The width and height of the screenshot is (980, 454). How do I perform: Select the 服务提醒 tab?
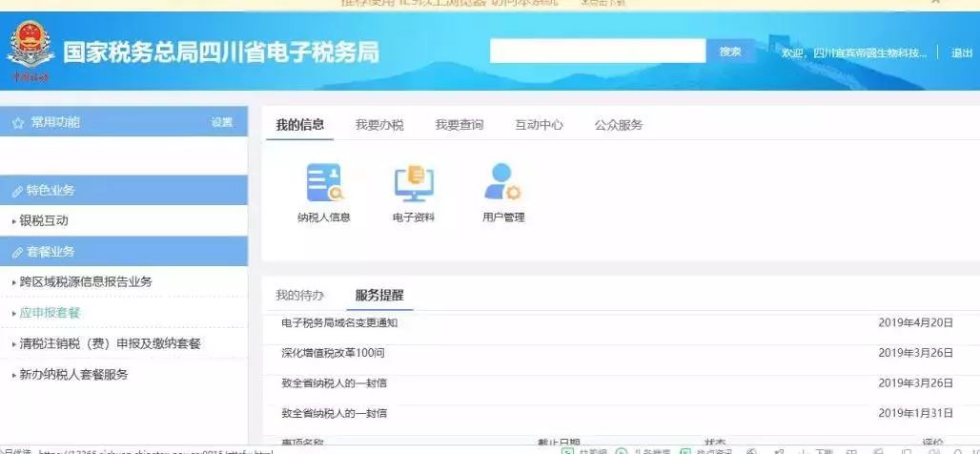point(379,295)
